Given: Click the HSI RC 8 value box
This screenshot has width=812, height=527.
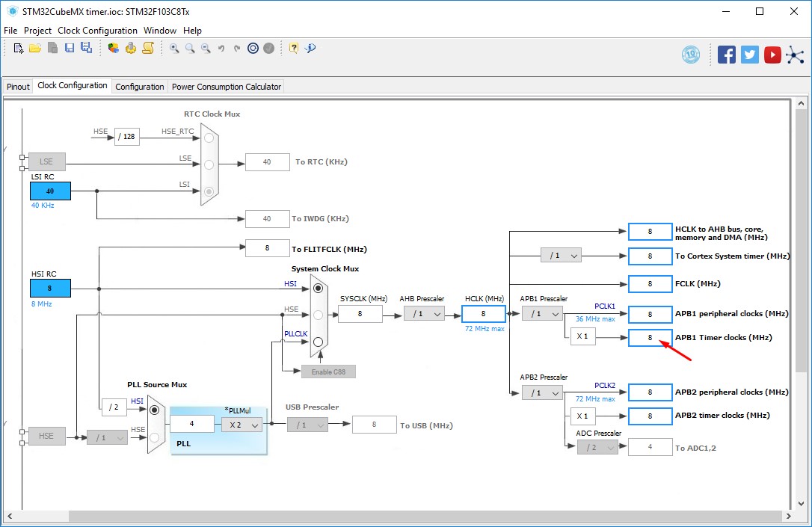Looking at the screenshot, I should point(50,289).
